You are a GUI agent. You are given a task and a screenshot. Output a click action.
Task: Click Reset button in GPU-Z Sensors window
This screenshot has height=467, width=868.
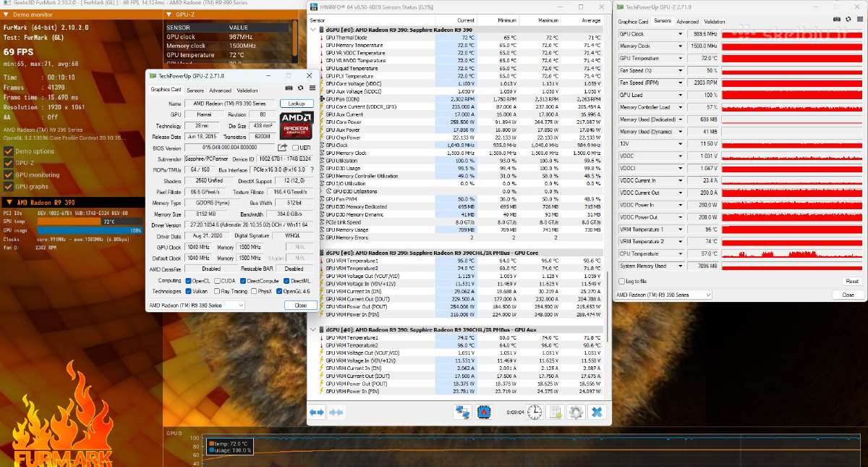coord(852,281)
